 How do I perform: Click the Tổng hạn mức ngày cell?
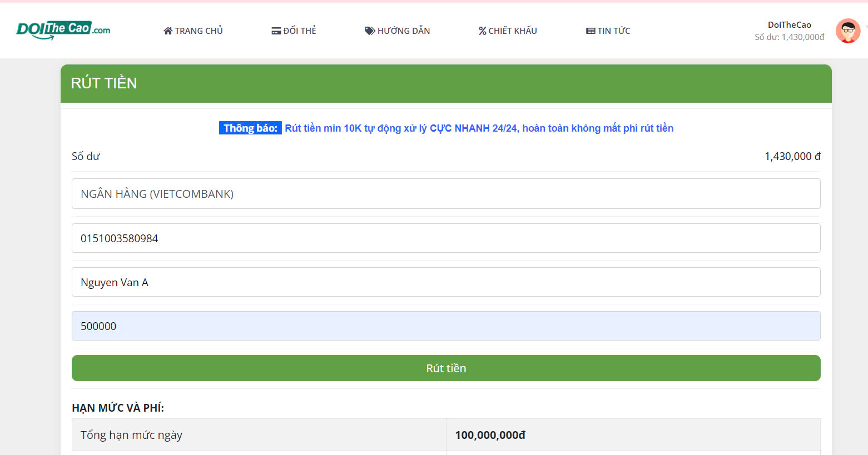pyautogui.click(x=259, y=435)
